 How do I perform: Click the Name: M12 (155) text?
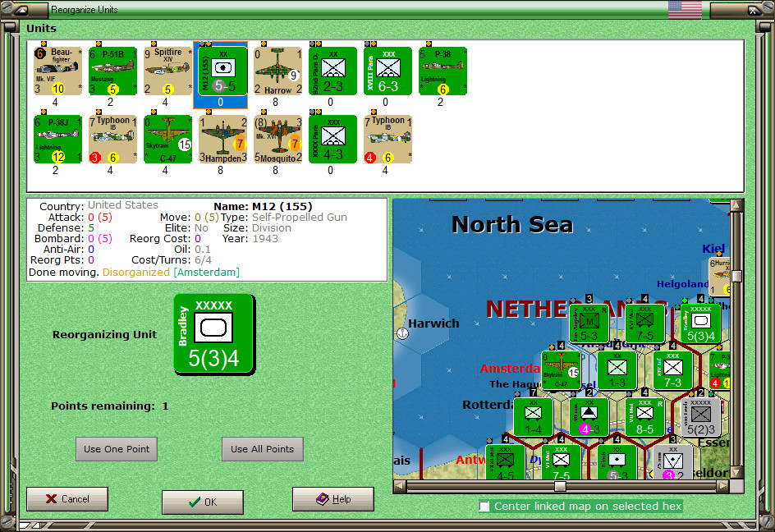pos(263,207)
